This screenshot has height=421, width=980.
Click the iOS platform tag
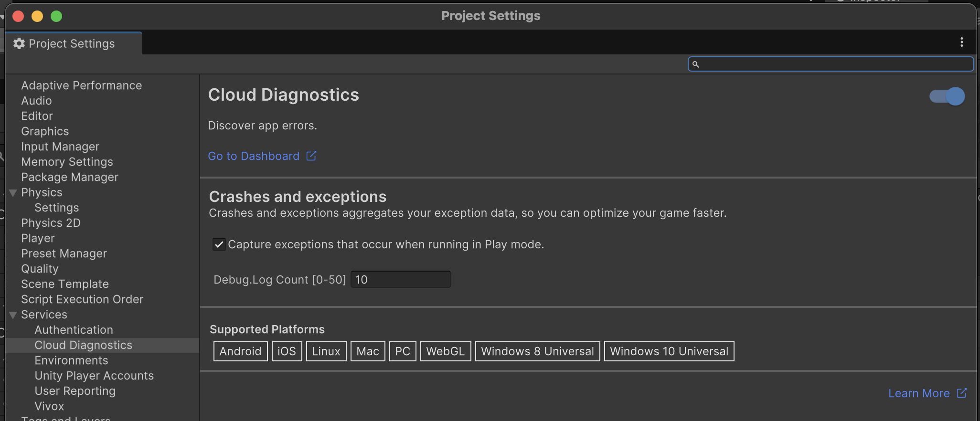click(x=287, y=351)
